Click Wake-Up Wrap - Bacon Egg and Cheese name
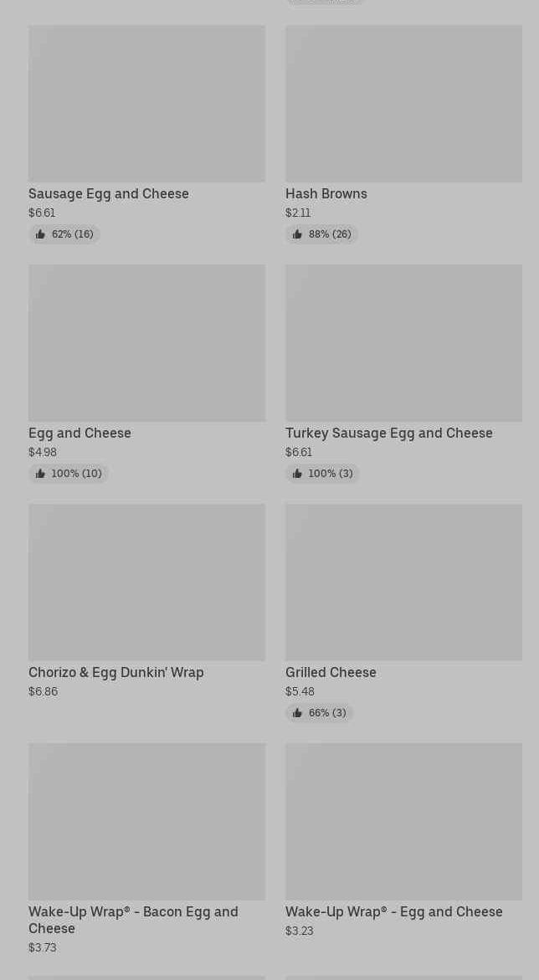The image size is (539, 980). click(x=133, y=919)
